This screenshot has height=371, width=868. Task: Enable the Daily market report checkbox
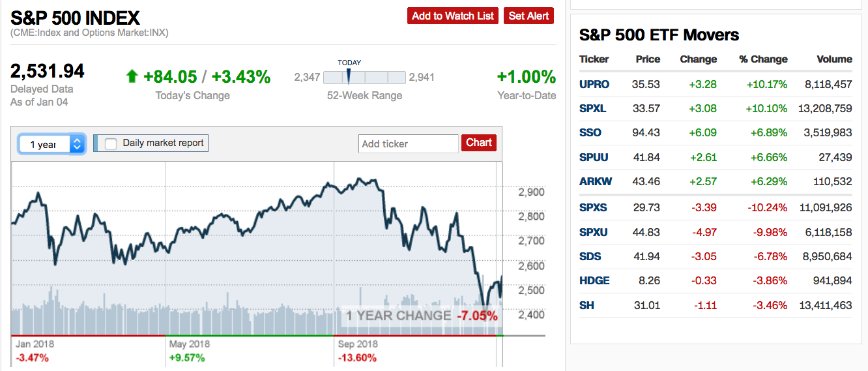pyautogui.click(x=111, y=143)
